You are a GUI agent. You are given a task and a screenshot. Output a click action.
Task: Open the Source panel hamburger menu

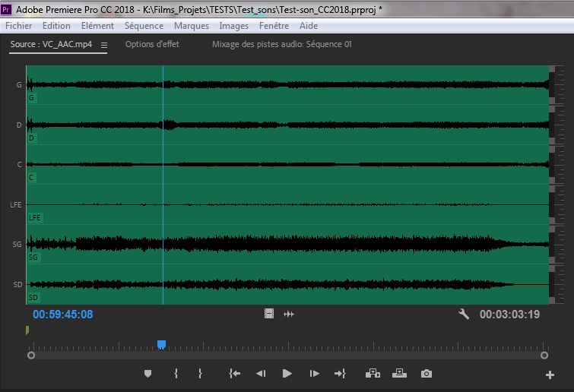click(x=104, y=45)
